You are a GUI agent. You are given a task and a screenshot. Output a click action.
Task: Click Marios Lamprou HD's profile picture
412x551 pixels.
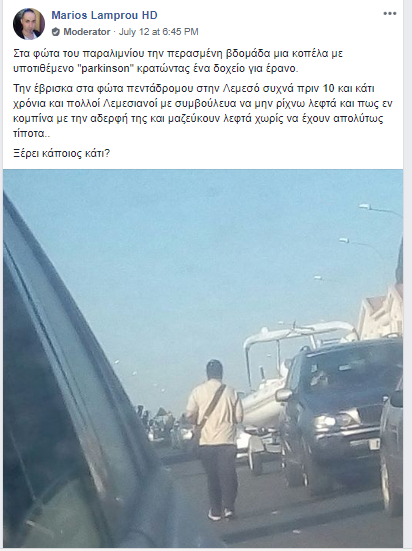[x=29, y=24]
